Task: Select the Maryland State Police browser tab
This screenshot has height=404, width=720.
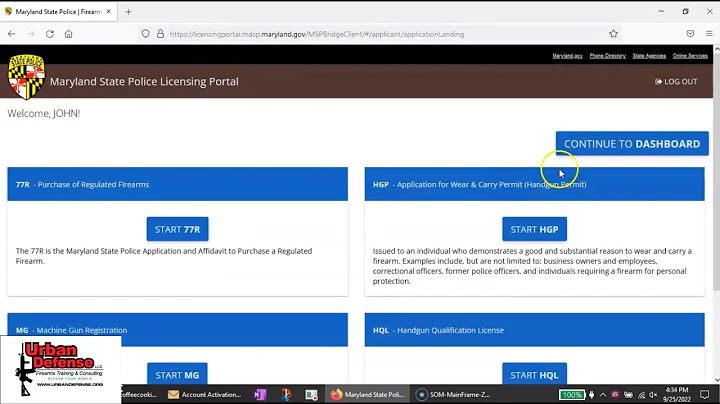Action: pos(59,11)
